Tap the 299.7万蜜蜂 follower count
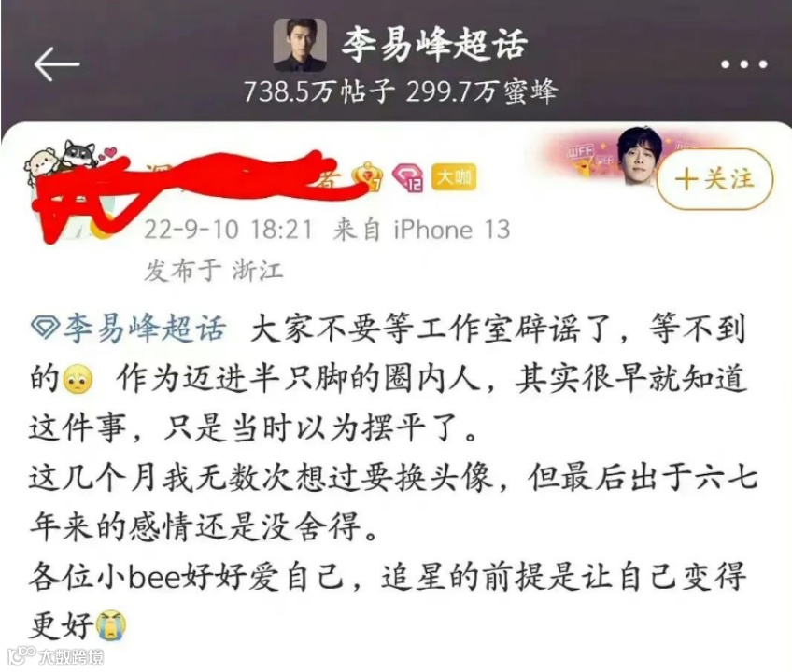792x672 pixels. 481,92
